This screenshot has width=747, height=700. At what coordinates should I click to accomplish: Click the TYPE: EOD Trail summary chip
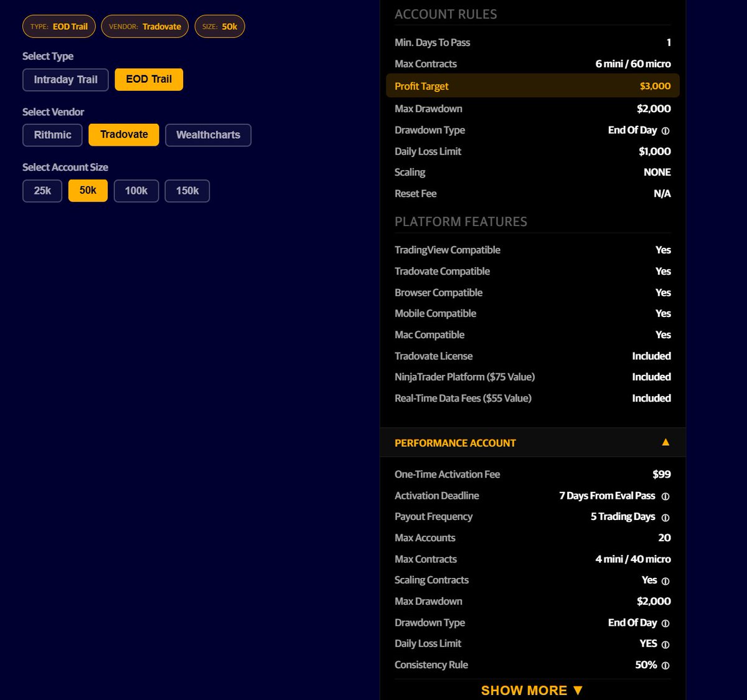coord(59,26)
